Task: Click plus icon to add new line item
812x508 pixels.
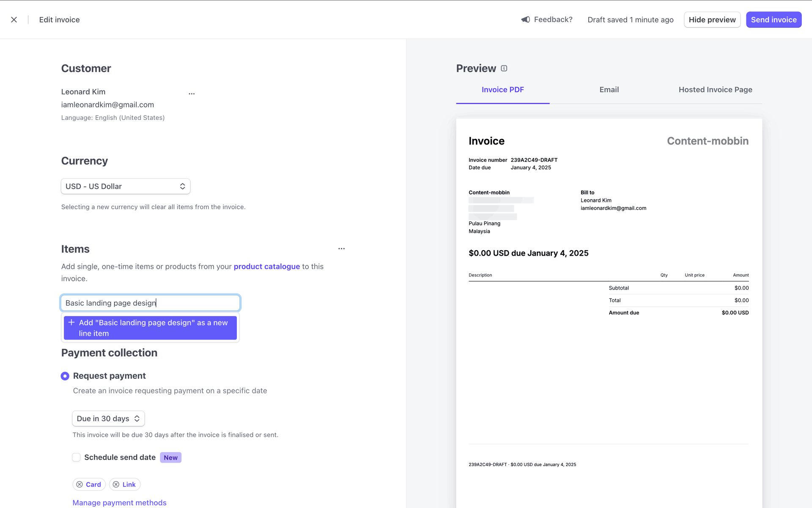Action: coord(71,323)
